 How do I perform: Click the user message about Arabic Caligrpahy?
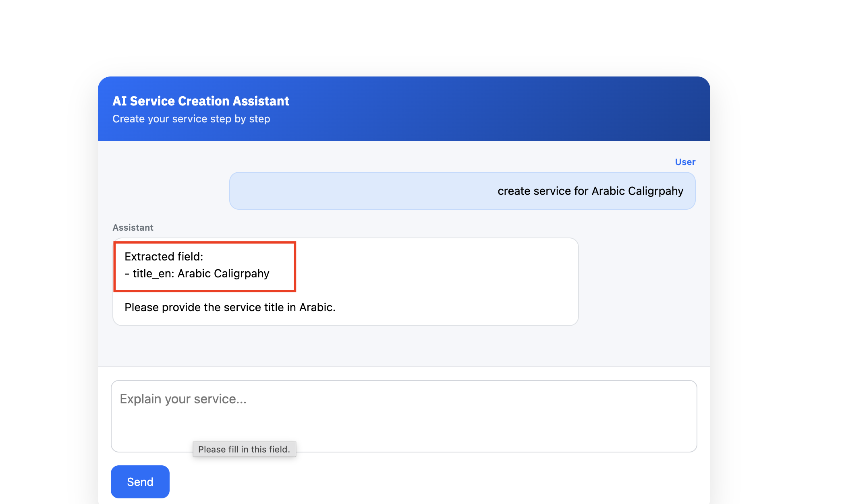(590, 191)
